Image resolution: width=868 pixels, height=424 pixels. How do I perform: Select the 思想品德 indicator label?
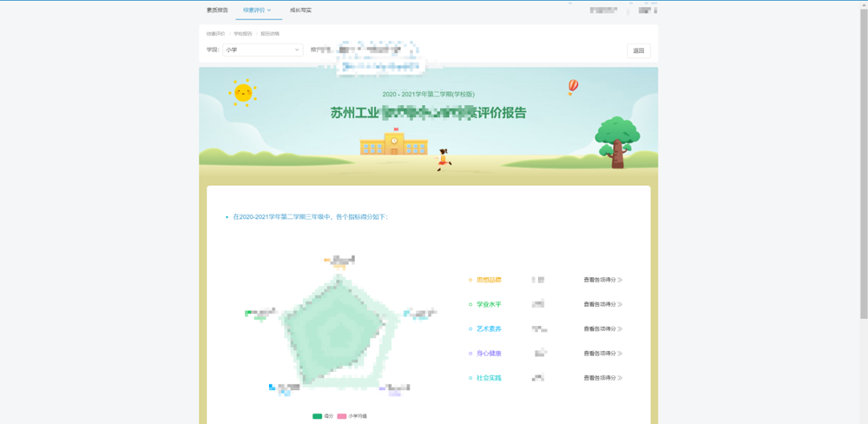coord(489,280)
